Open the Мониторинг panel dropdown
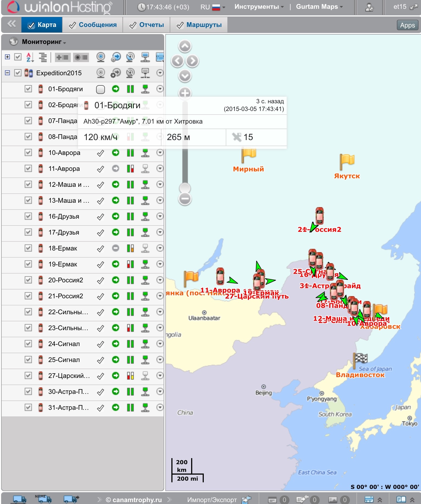Viewport: 421px width, 504px height. click(44, 42)
